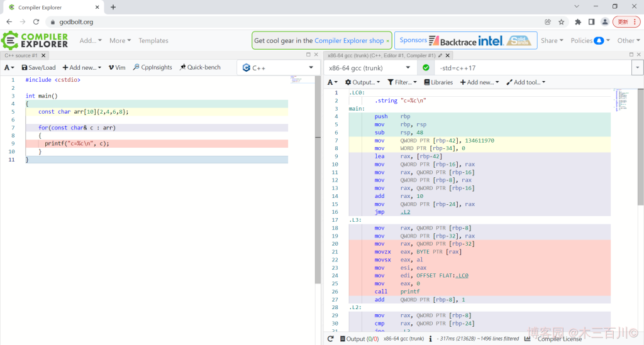Close the C++ source #1 tab

pos(43,55)
